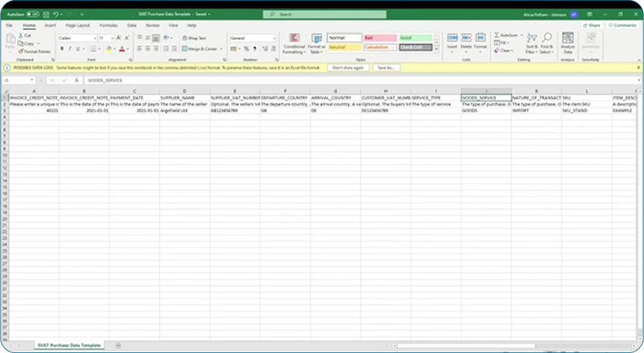Open Sort & Filter menu
This screenshot has width=644, height=353.
532,44
